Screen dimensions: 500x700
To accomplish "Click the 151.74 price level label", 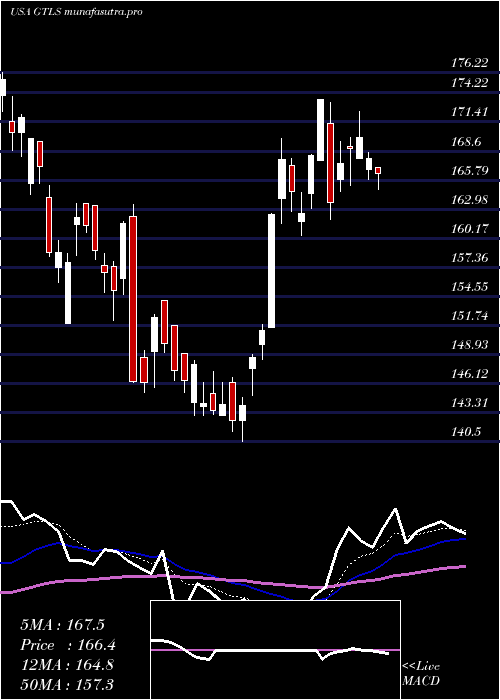I will pos(469,316).
